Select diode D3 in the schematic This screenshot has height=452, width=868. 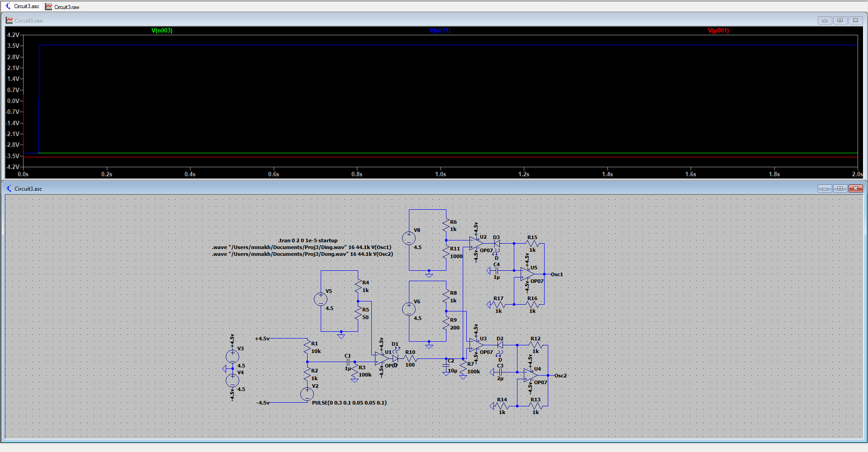497,244
